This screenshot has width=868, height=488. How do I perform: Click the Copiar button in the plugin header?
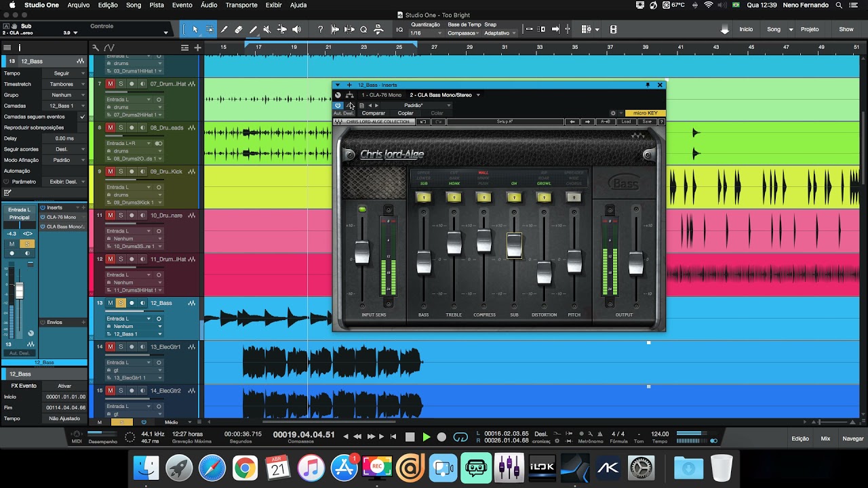406,113
